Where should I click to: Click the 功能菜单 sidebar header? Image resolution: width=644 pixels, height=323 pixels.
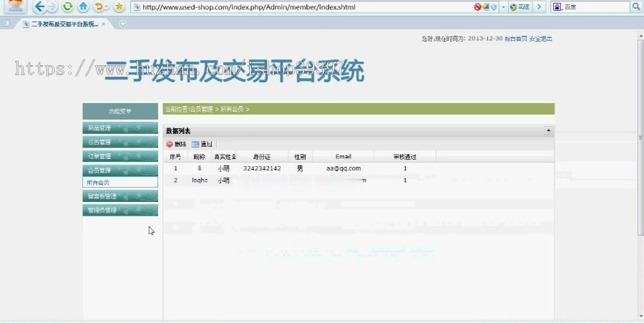tap(120, 111)
